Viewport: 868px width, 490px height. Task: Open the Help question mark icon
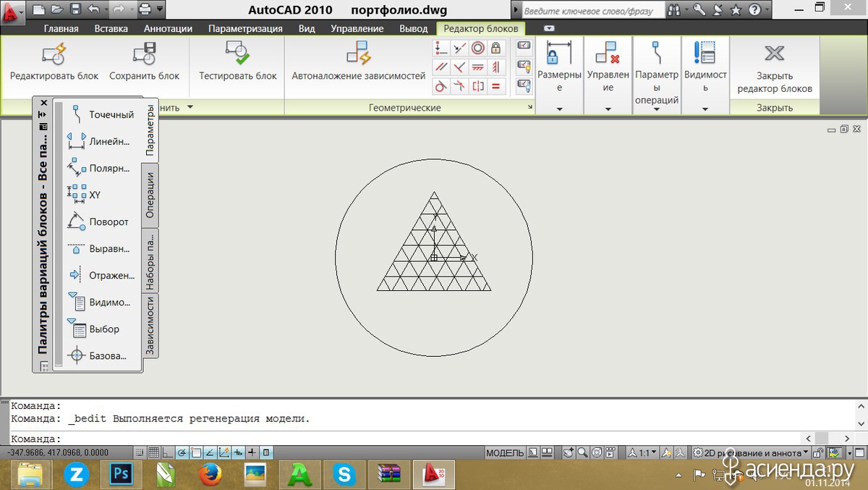point(754,10)
